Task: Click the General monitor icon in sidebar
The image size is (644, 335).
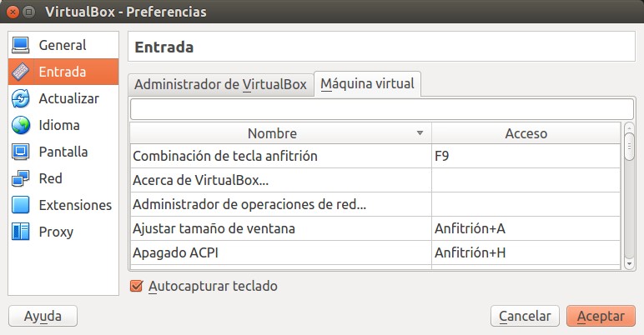Action: (x=21, y=45)
